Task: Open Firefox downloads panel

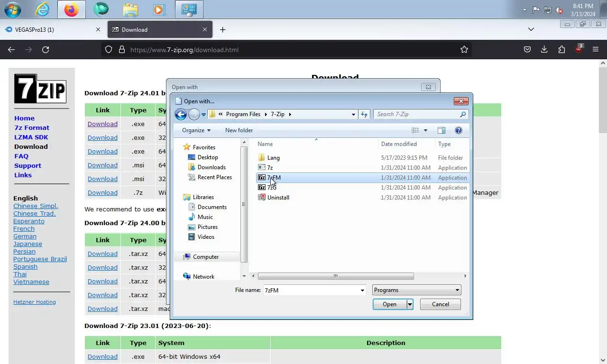Action: point(544,50)
